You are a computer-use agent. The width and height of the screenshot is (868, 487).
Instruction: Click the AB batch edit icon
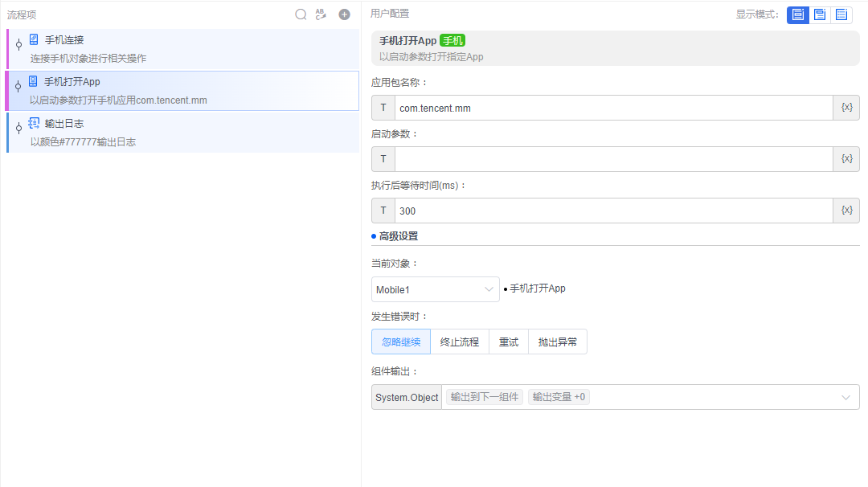(322, 14)
